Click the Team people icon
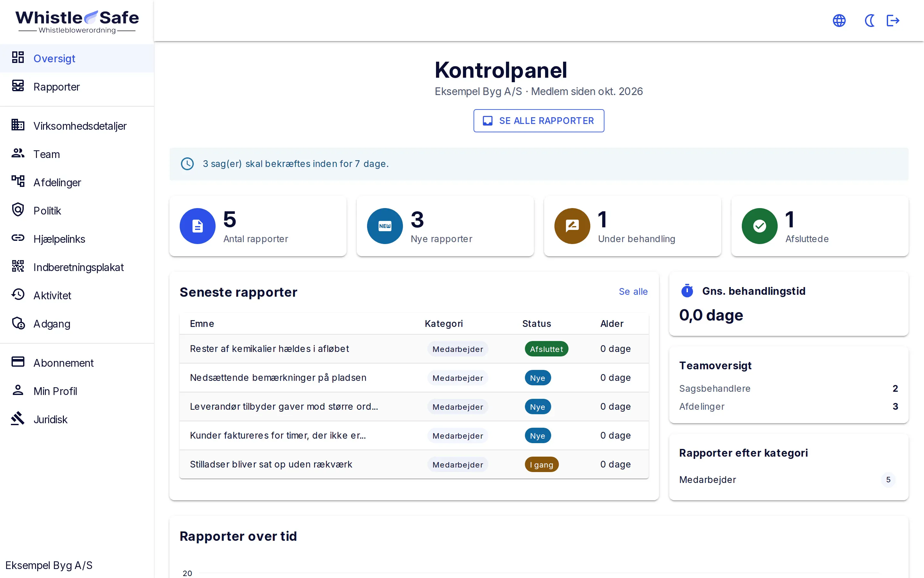The height and width of the screenshot is (578, 924). pos(18,153)
